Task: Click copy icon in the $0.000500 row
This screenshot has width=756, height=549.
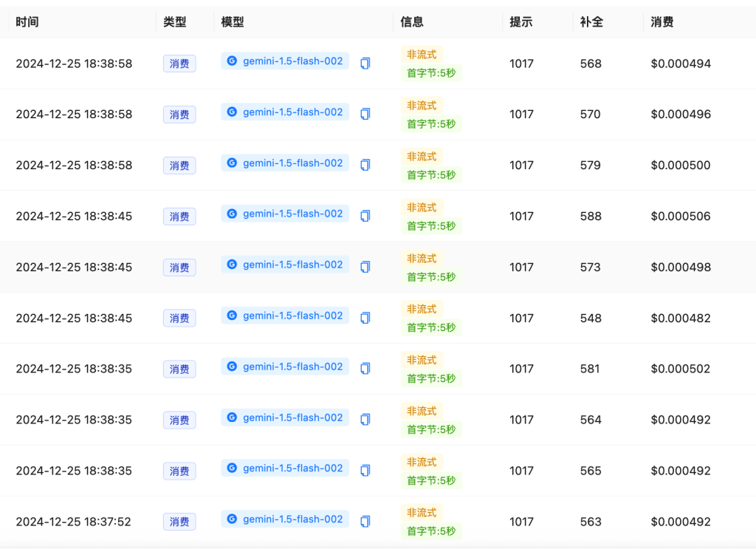Action: coord(365,165)
